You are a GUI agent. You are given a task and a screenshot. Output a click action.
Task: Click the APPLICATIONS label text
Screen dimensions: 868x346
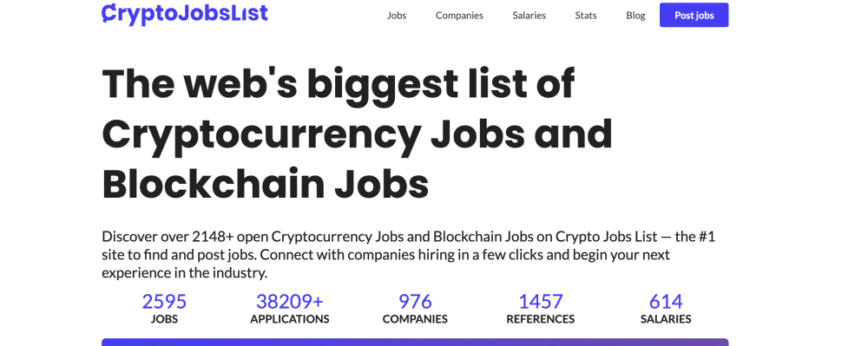[290, 319]
